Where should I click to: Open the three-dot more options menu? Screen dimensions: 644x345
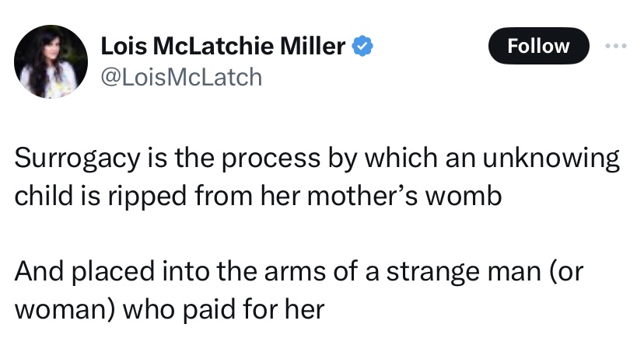pos(616,46)
